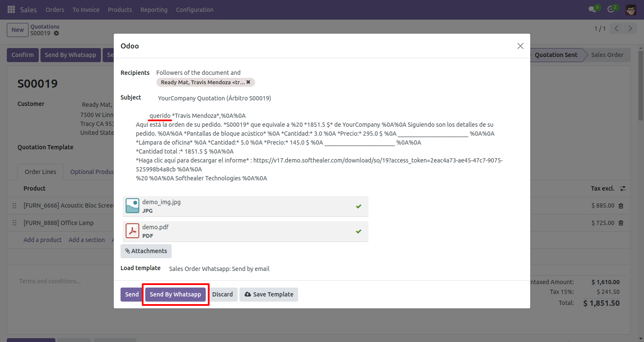644x342 pixels.
Task: Click the $ 885.00 amount cell
Action: (x=603, y=205)
